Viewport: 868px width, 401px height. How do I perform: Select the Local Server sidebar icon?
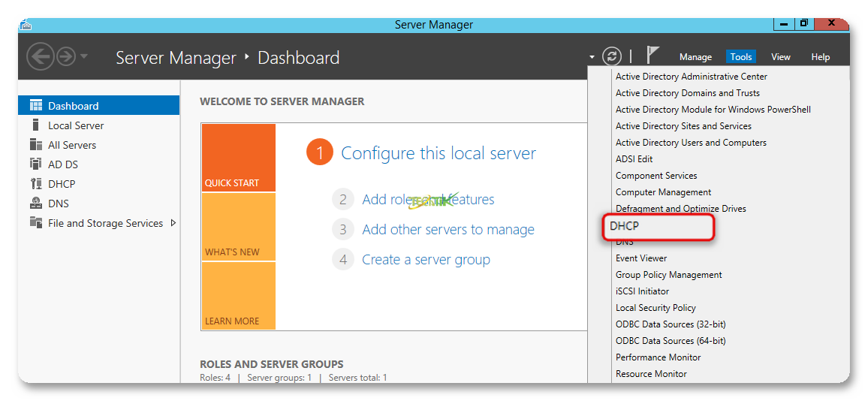pos(36,125)
